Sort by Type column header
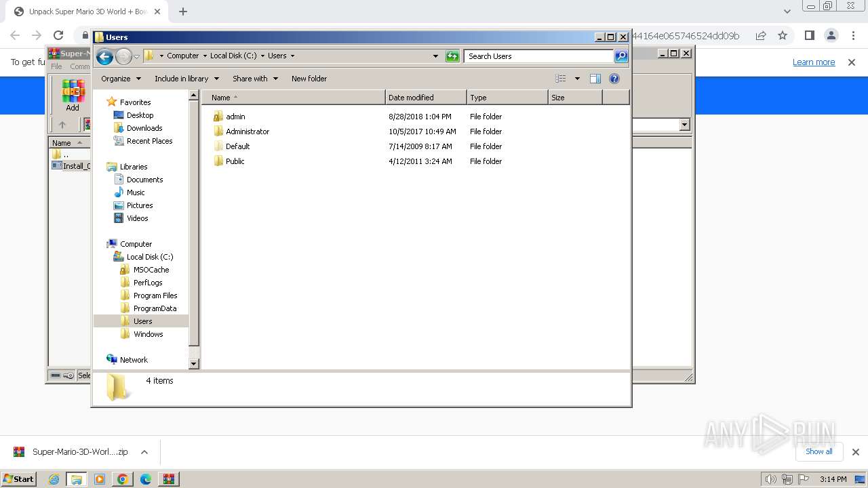Image resolution: width=868 pixels, height=488 pixels. pos(507,98)
